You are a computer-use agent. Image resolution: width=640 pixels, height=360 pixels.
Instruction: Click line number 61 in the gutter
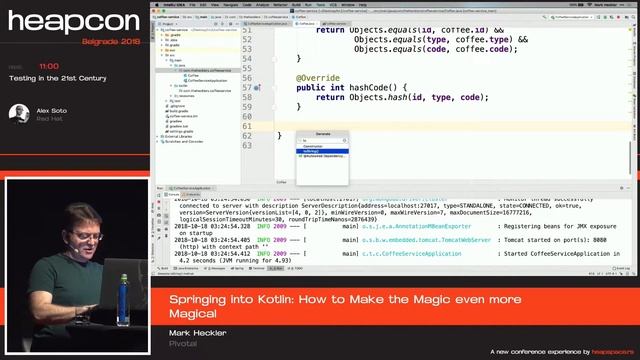[x=247, y=126]
